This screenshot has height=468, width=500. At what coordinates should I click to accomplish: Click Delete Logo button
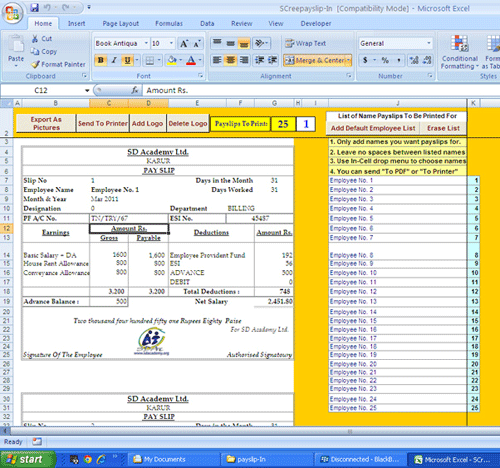188,123
